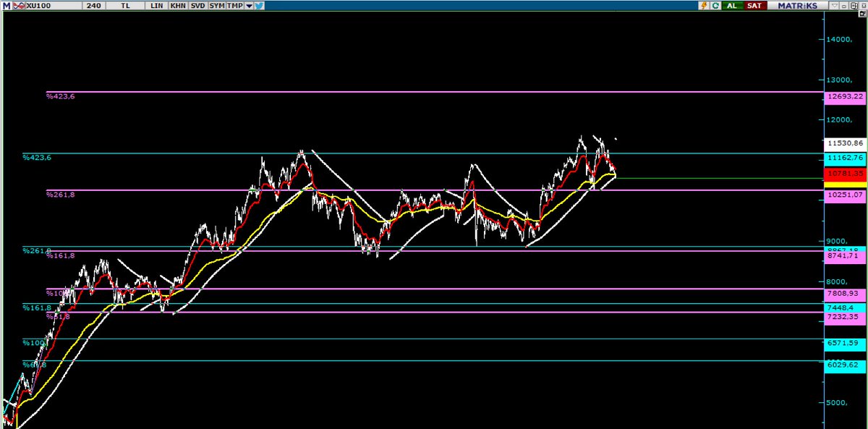This screenshot has width=868, height=429.
Task: Click the red 10781,35 indicator label
Action: tap(845, 174)
